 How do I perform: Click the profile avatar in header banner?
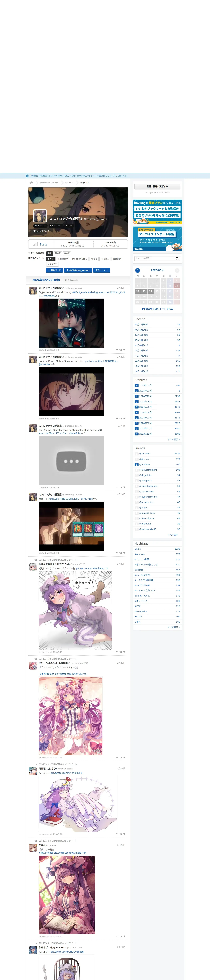[x=40, y=216]
